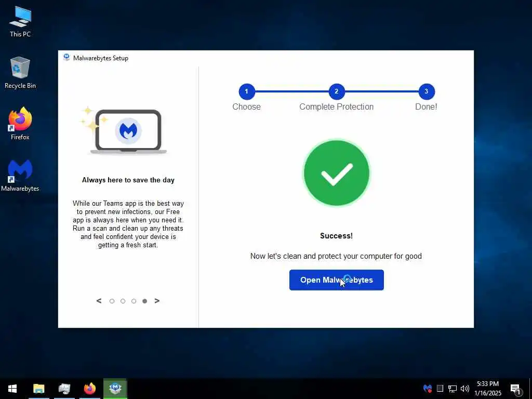
Task: Click step 2 Complete Protection circle
Action: 337,91
